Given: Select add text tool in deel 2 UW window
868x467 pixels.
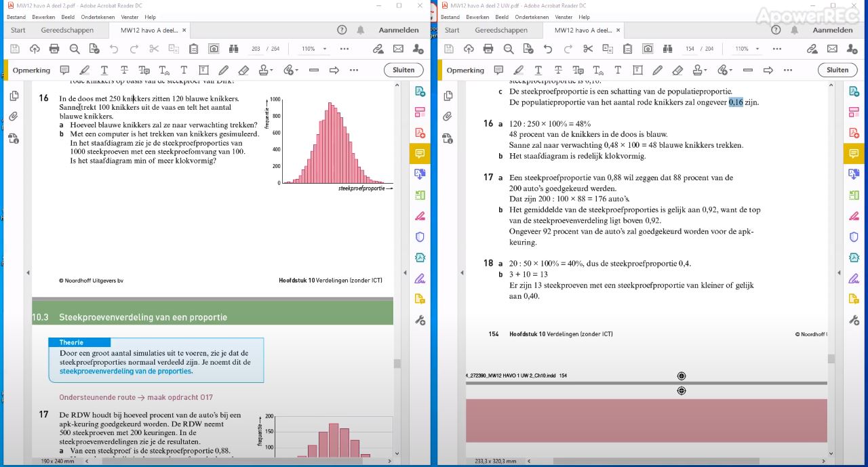Looking at the screenshot, I should 618,70.
